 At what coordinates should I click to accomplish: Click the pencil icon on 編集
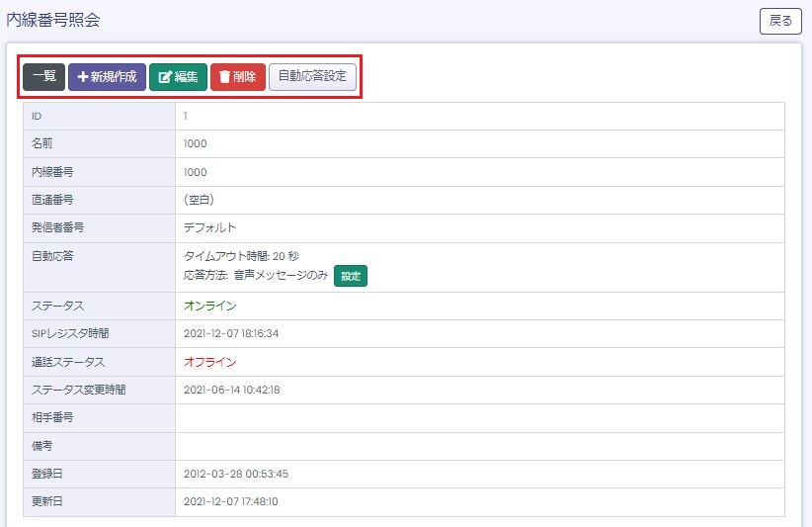[x=165, y=77]
